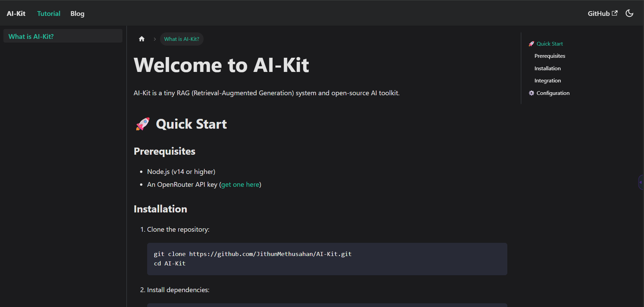Open the Blog section
This screenshot has width=644, height=307.
coord(77,14)
